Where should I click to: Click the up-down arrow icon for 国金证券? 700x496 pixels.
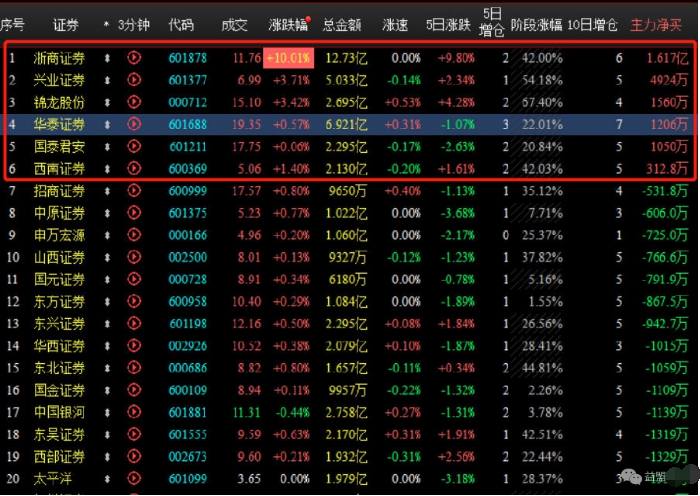[107, 390]
